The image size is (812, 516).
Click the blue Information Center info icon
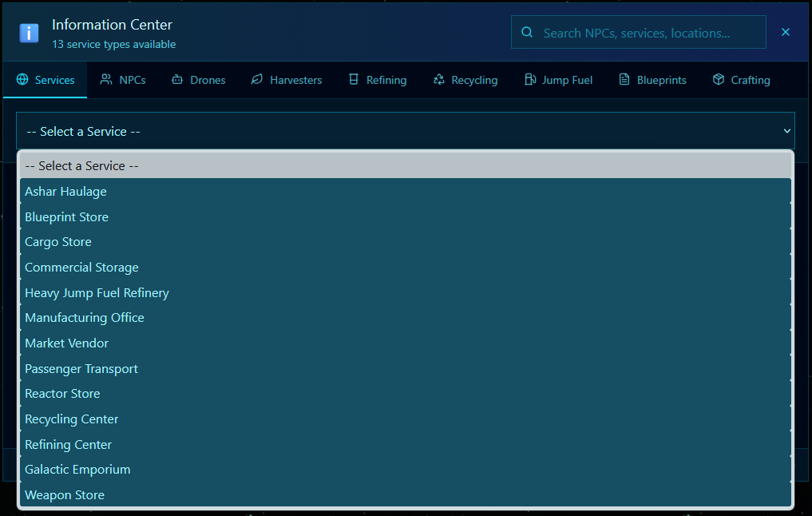point(30,33)
